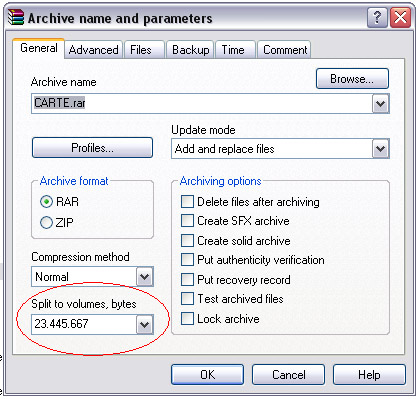Click the Browse... button
Image resolution: width=418 pixels, height=399 pixels.
tap(352, 79)
